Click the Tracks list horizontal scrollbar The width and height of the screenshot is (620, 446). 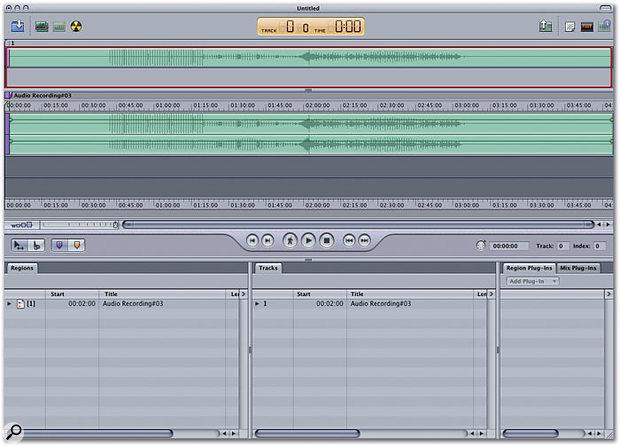[307, 434]
